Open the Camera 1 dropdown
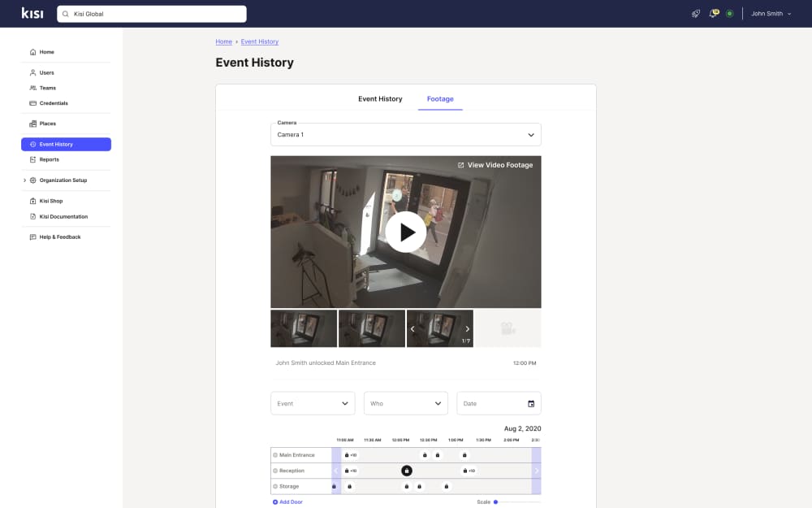This screenshot has height=508, width=812. click(x=405, y=135)
